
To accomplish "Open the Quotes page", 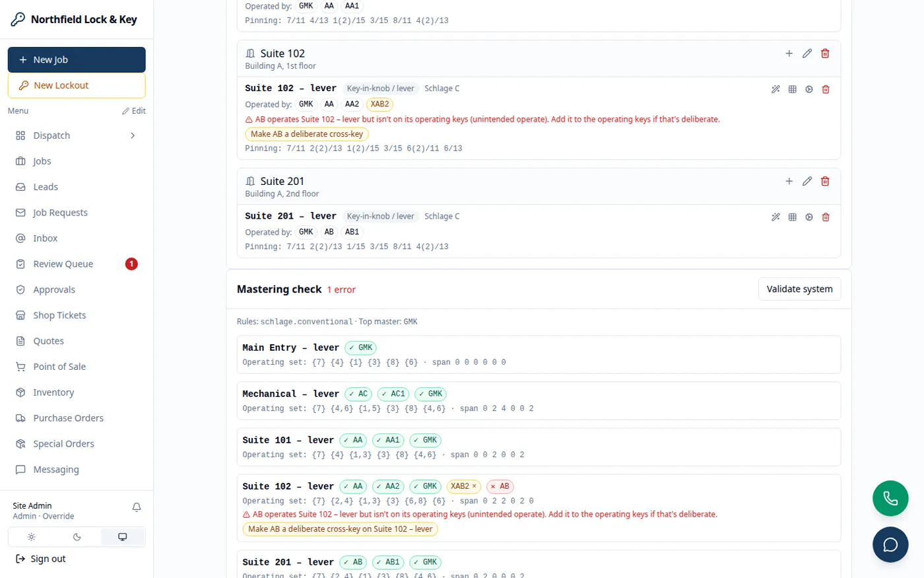I will 77,341.
